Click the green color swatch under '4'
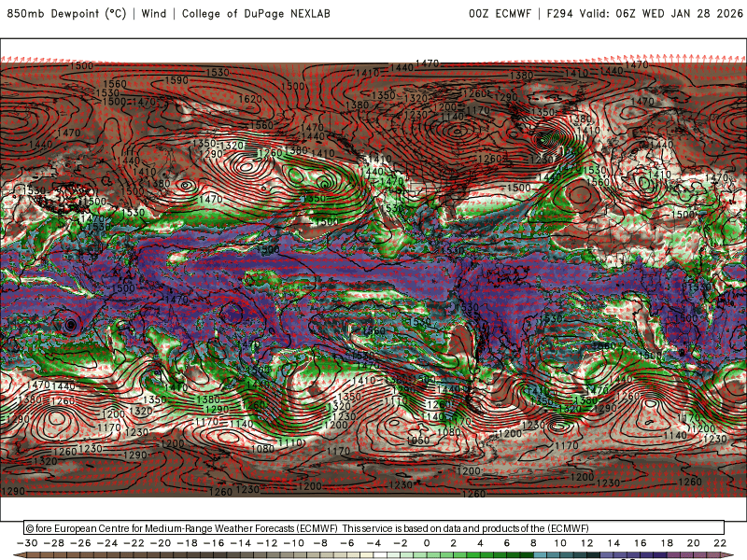Image resolution: width=747 pixels, height=560 pixels. pos(486,556)
